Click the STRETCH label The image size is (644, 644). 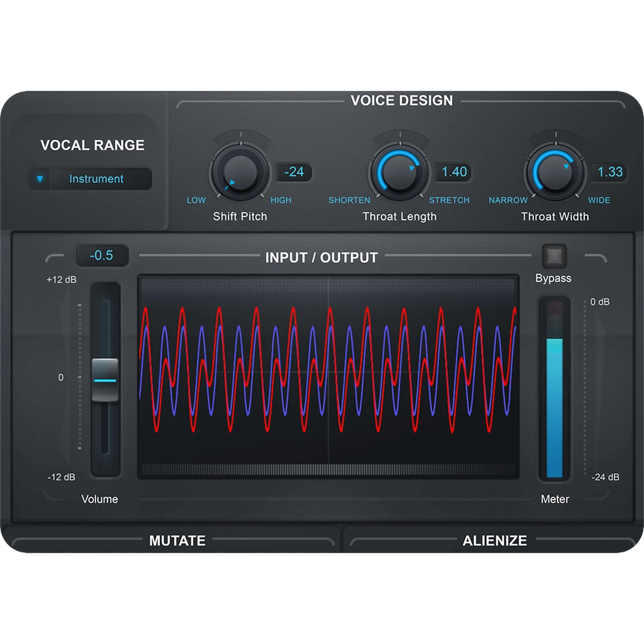pyautogui.click(x=449, y=200)
